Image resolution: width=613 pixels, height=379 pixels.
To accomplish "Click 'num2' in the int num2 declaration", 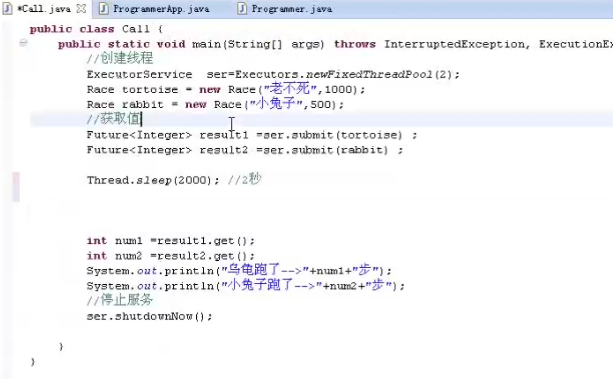I will pyautogui.click(x=129, y=256).
